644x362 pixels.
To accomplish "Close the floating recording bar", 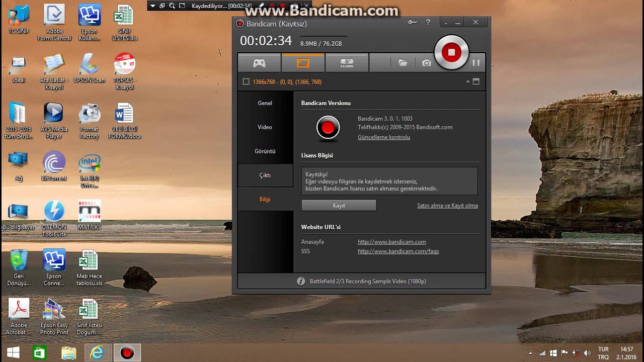I will click(x=306, y=6).
